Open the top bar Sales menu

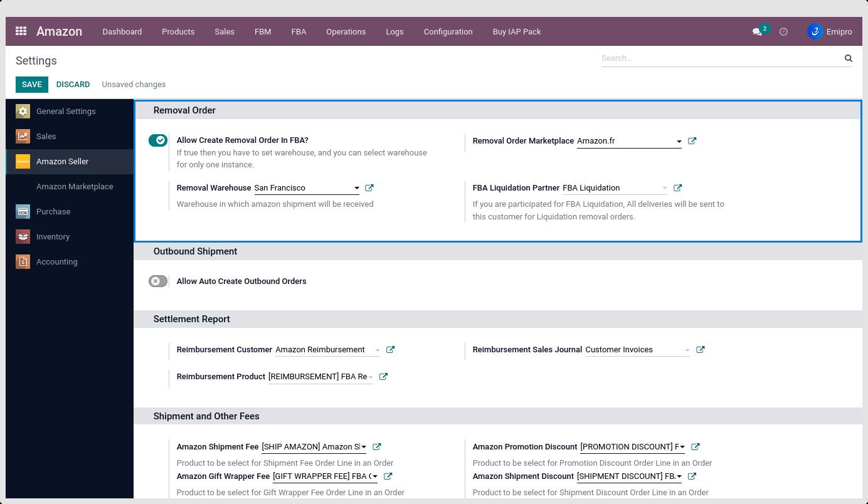click(x=225, y=31)
